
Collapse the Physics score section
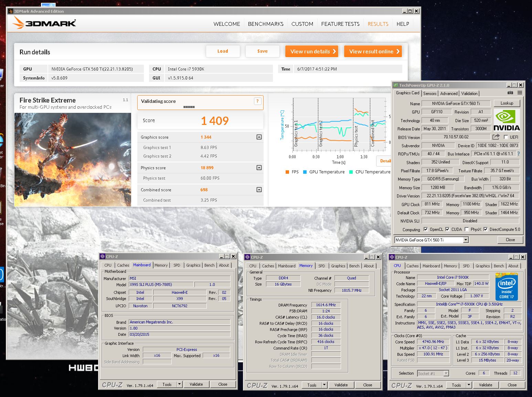coord(259,168)
